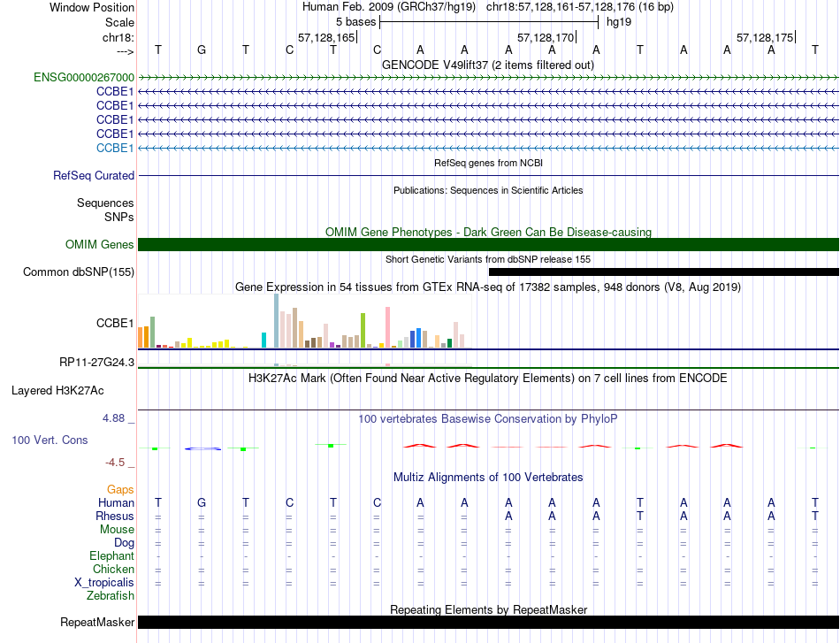Click the Zebrafish species label
The width and height of the screenshot is (840, 643).
click(x=111, y=595)
